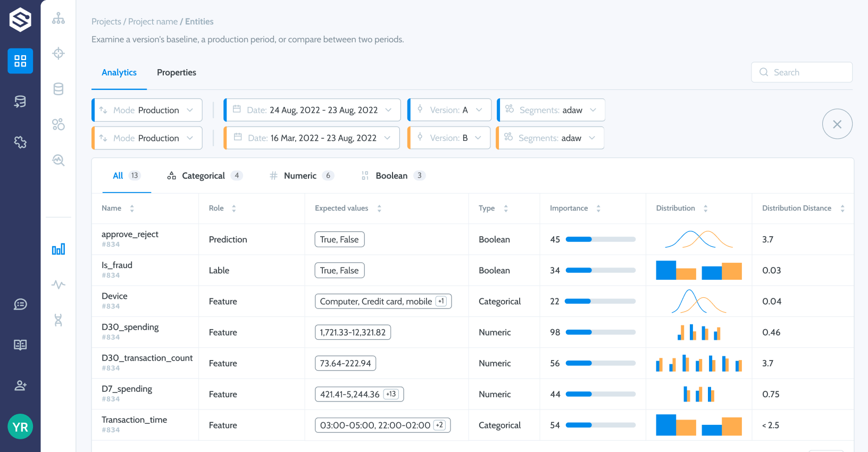Open the first Mode Production dropdown
The image size is (868, 452).
click(x=147, y=110)
